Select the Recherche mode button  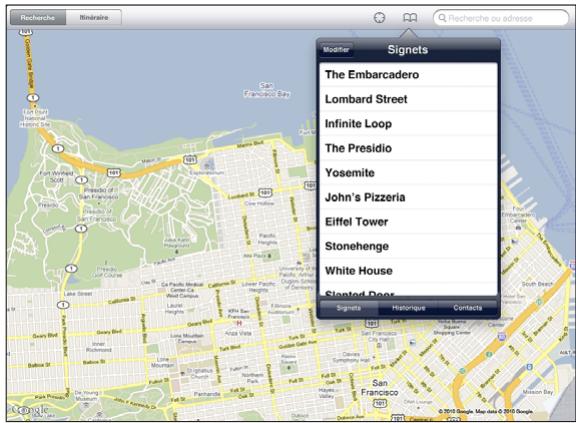coord(38,18)
